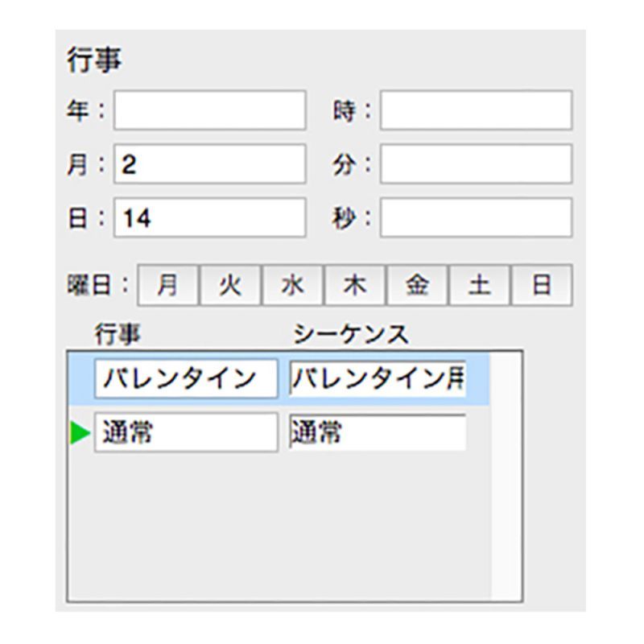
Task: Click the 日 day field showing 14
Action: pos(210,217)
